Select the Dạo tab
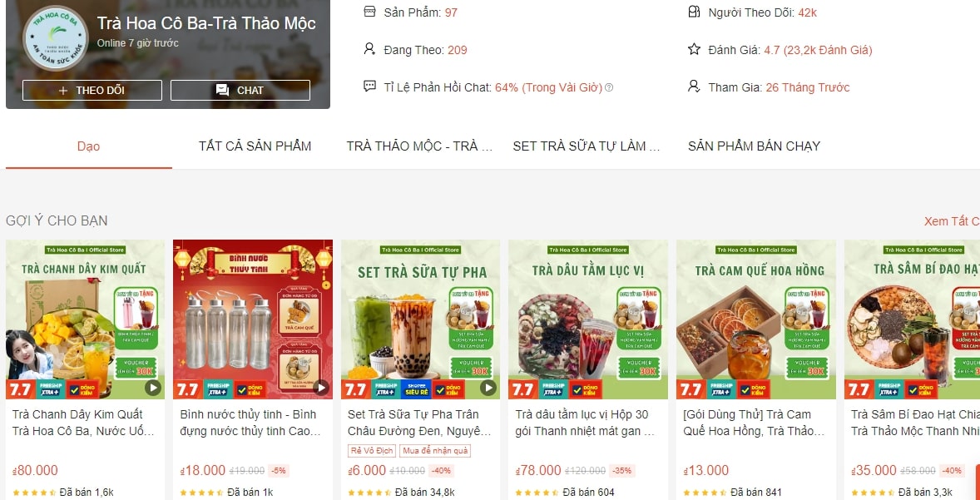Viewport: 980px width, 500px height. (89, 147)
